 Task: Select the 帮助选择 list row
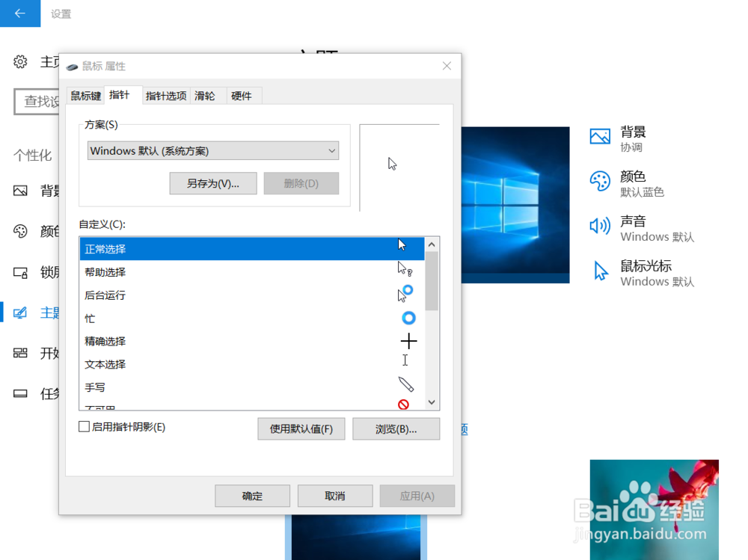click(x=252, y=272)
